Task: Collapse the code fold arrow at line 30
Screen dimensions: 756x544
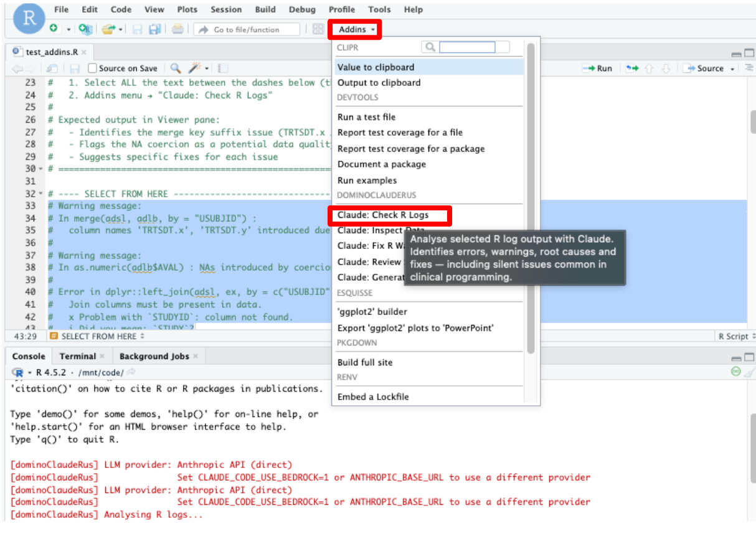Action: [x=41, y=169]
